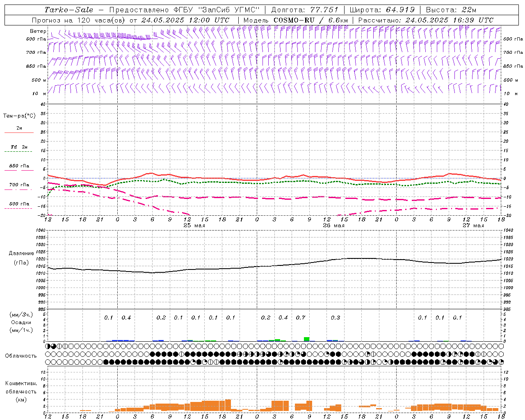This screenshot has height=420, width=525.
Task: Click the "Конвективн." convective cloud label
Action: 21,383
